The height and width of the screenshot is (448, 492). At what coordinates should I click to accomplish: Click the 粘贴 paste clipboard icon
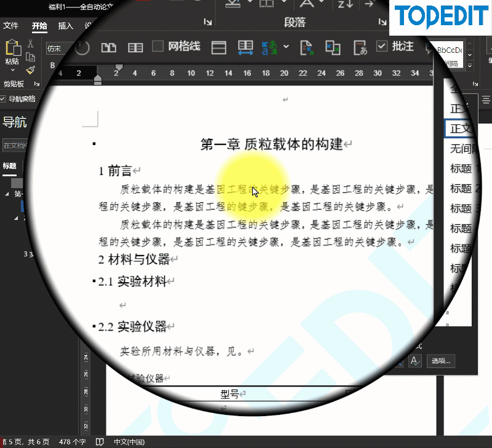(13, 48)
